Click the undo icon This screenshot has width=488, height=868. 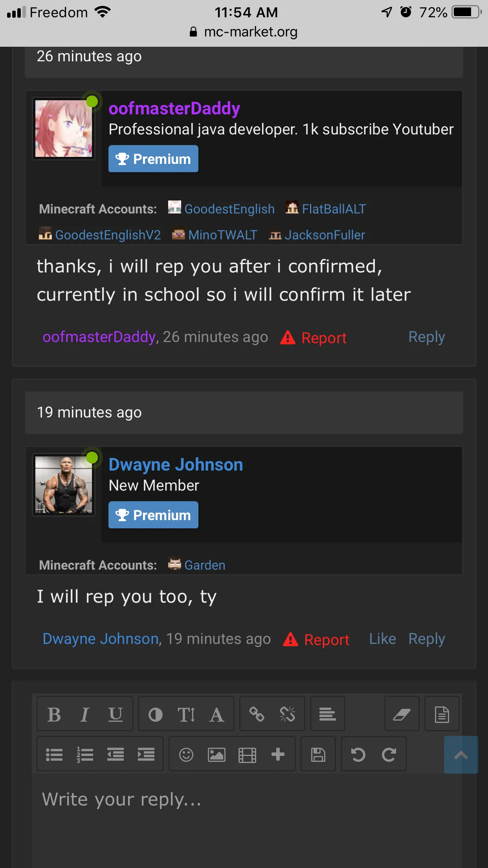(x=358, y=754)
